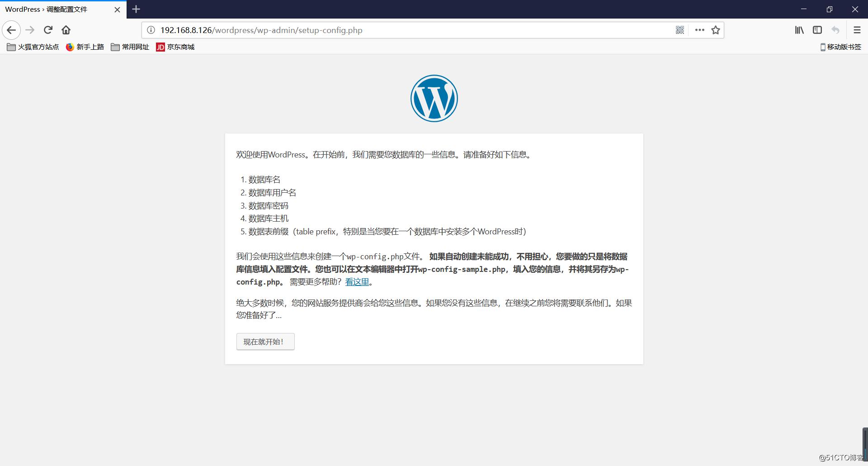Click the 现在就开始! button
Viewport: 868px width, 466px height.
[265, 342]
